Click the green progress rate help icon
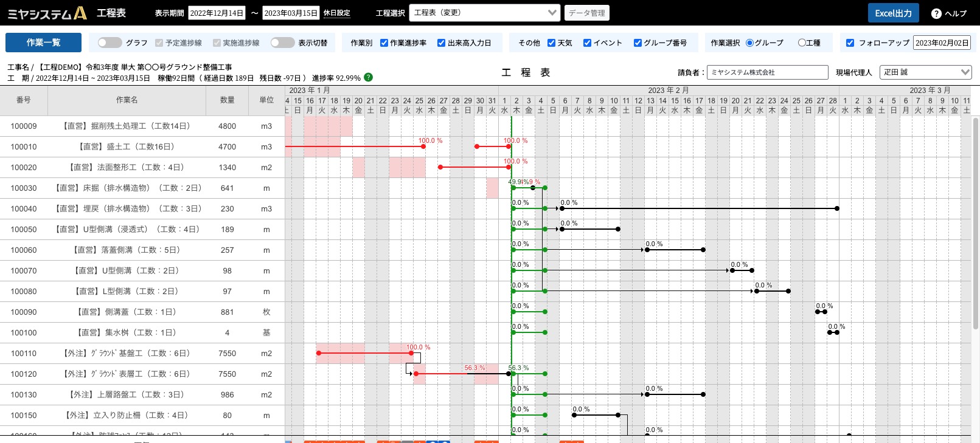Screen dimensions: 980x443 (x=368, y=77)
